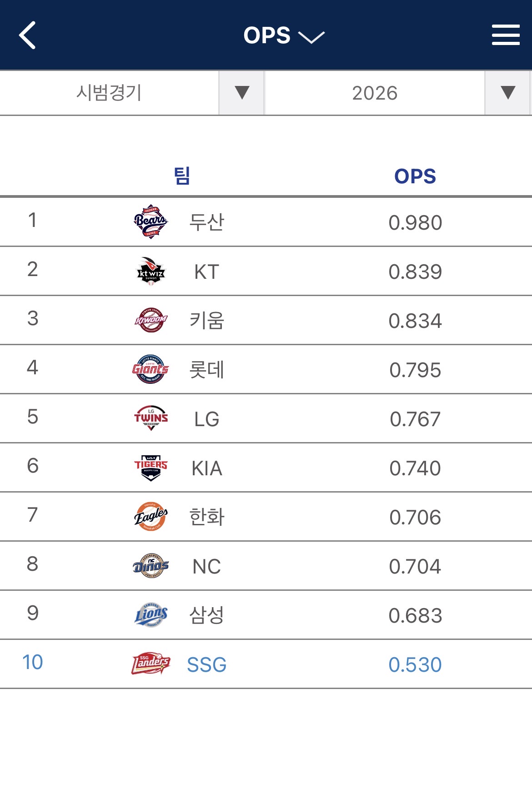Select the 두산 team name
Image resolution: width=532 pixels, height=785 pixels.
(206, 222)
